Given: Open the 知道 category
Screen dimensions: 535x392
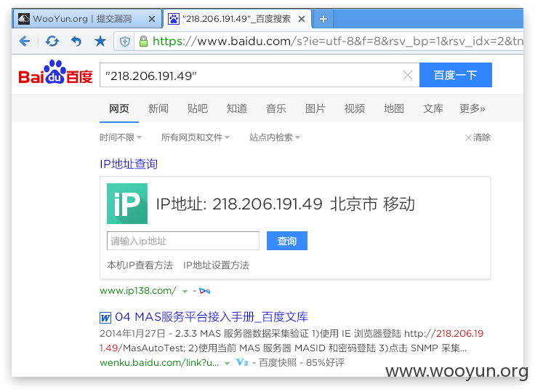Looking at the screenshot, I should coord(237,108).
